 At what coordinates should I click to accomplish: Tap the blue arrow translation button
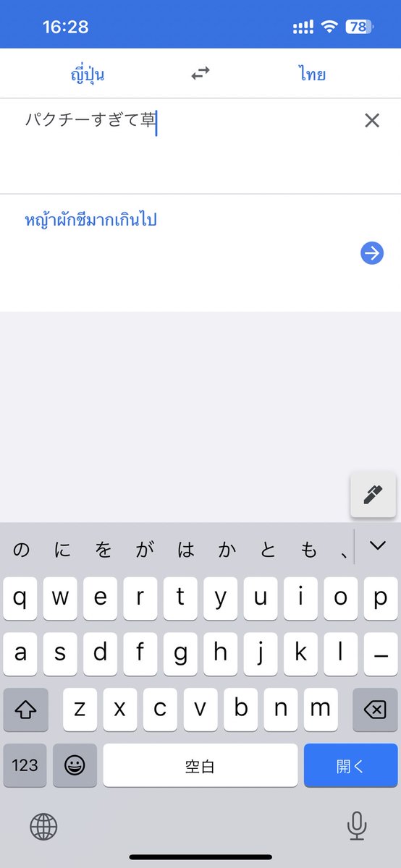pos(372,253)
